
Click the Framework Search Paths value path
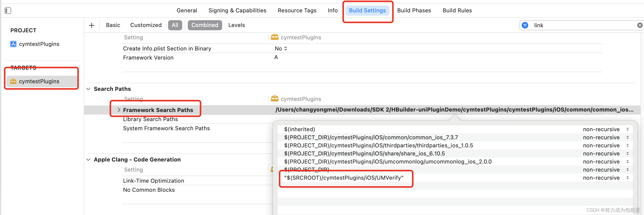[454, 110]
